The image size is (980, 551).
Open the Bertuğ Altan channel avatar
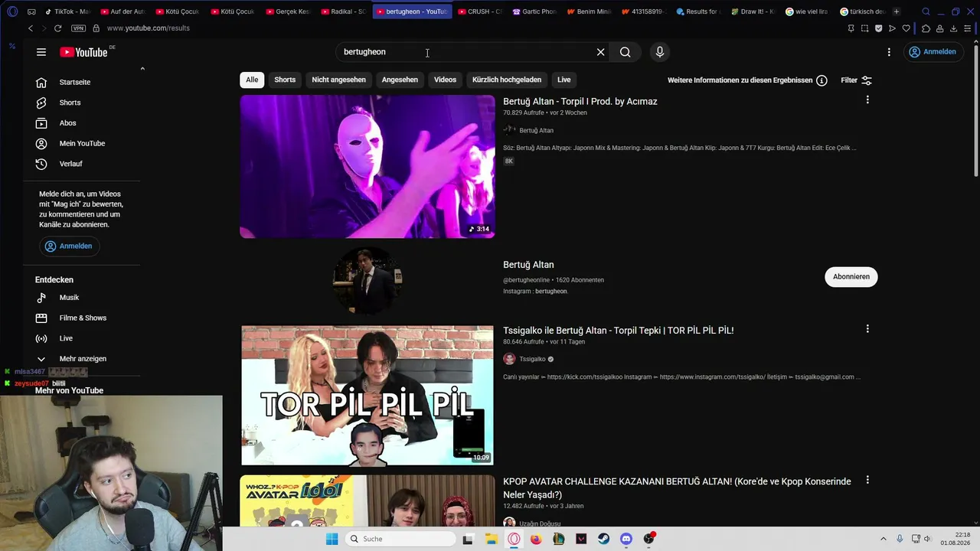367,280
